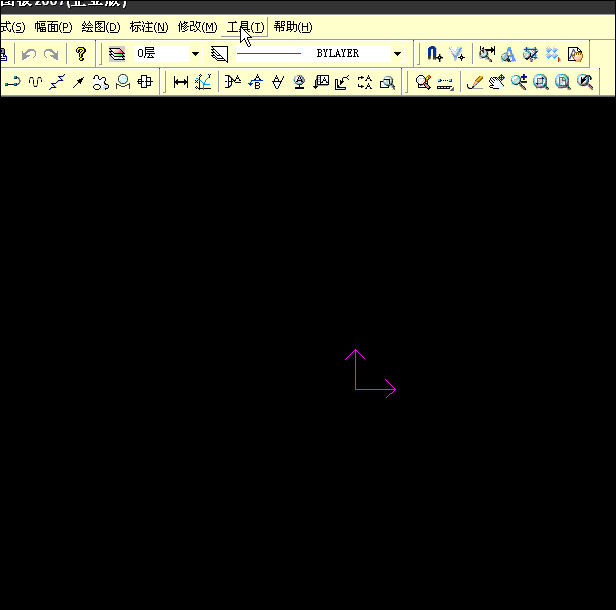The image size is (616, 610).
Task: Open the 修改(M) menu
Action: pyautogui.click(x=197, y=27)
